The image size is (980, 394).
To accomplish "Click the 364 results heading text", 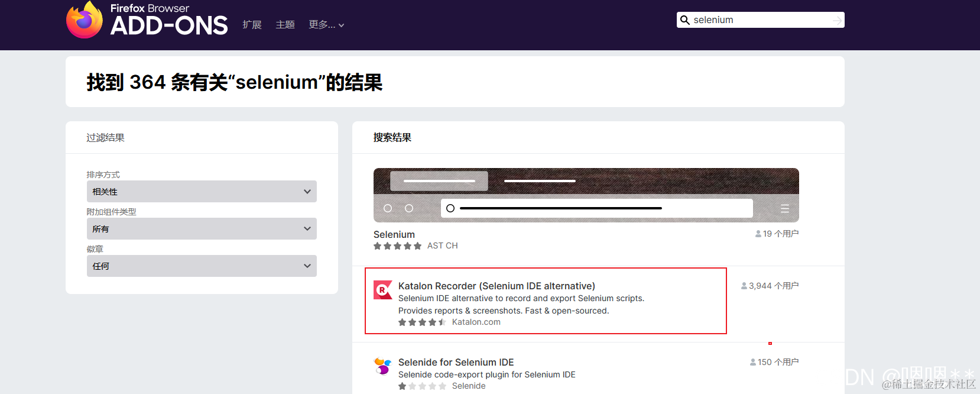I will (x=235, y=82).
